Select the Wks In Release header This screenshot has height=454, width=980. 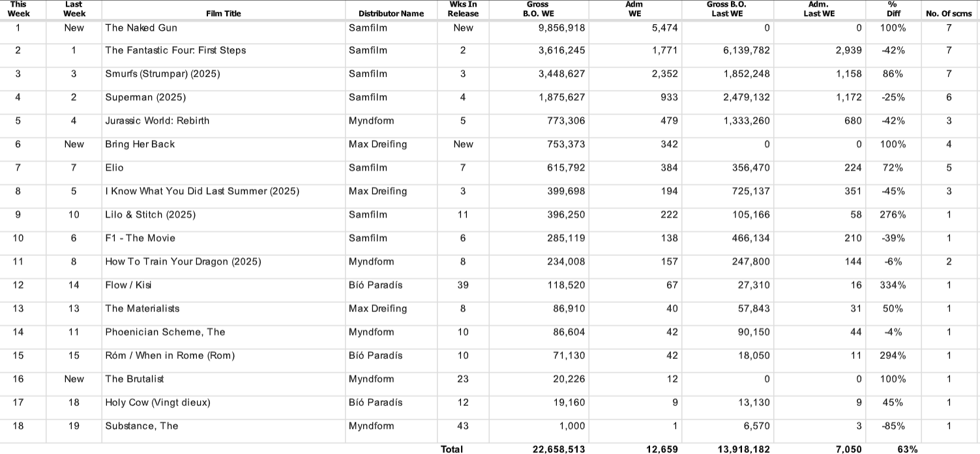pyautogui.click(x=464, y=9)
